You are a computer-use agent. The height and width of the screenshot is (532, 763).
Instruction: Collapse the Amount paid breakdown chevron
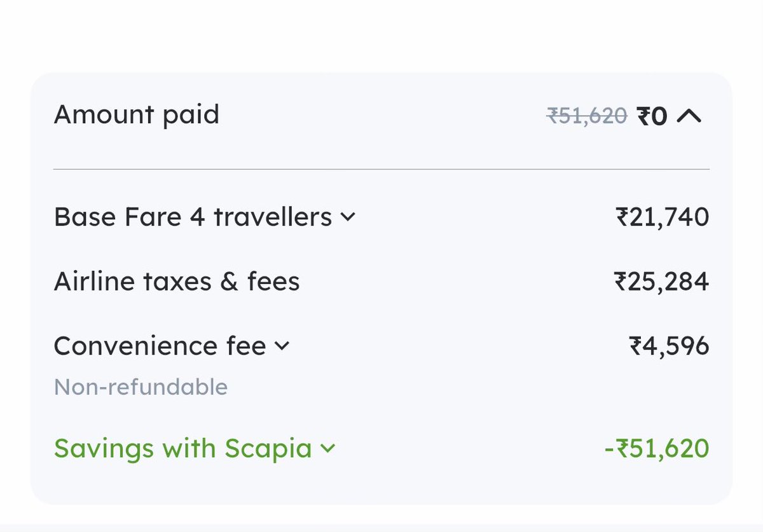689,116
